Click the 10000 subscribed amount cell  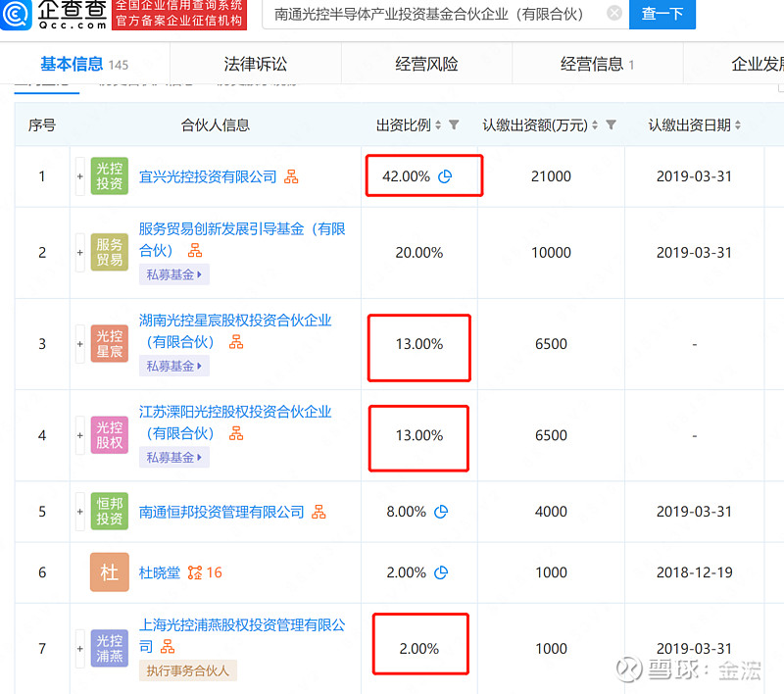(551, 253)
